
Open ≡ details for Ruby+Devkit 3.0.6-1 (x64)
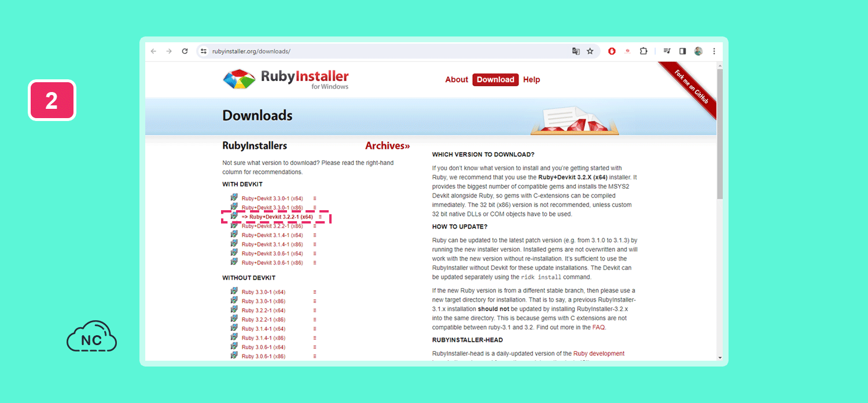[315, 254]
